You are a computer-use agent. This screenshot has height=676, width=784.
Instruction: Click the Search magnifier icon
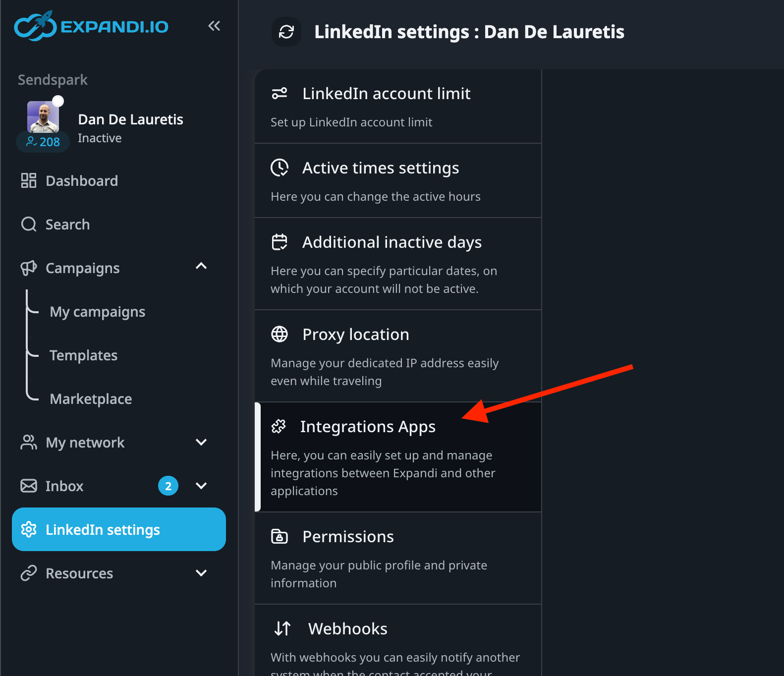[x=29, y=224]
